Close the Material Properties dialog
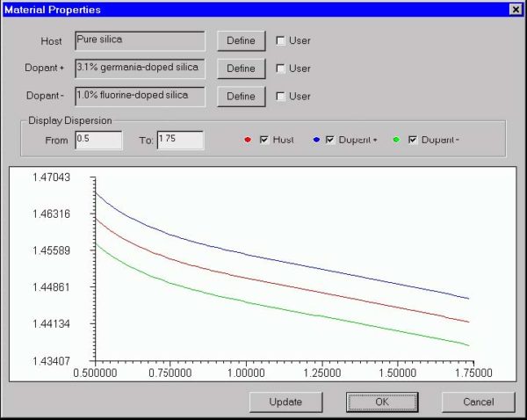Viewport: 527px width, 420px height. [x=516, y=10]
